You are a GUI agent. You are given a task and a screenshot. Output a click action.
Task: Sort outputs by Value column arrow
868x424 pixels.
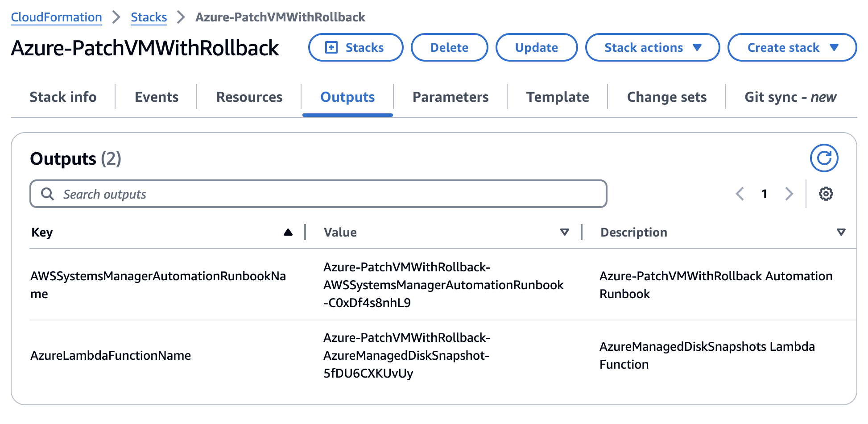(x=564, y=232)
